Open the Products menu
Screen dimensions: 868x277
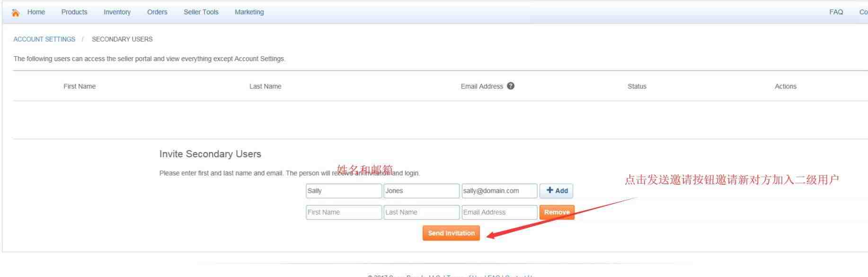74,12
